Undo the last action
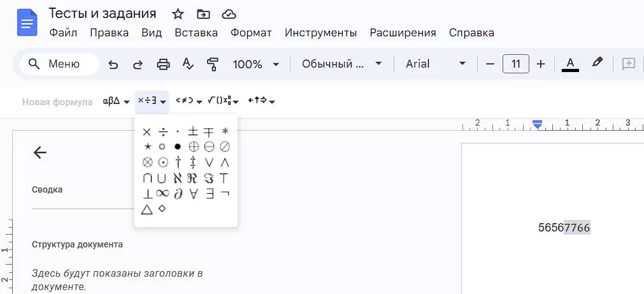644x294 pixels. click(113, 64)
